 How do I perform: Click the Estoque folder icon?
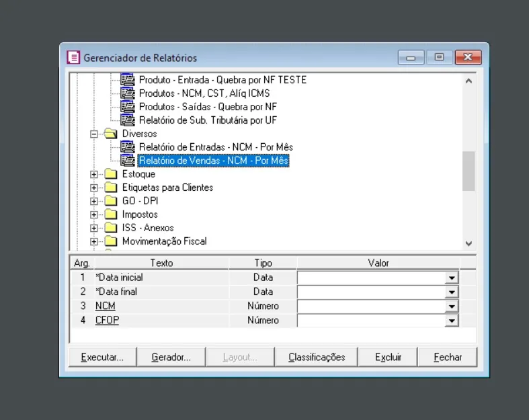tap(111, 174)
